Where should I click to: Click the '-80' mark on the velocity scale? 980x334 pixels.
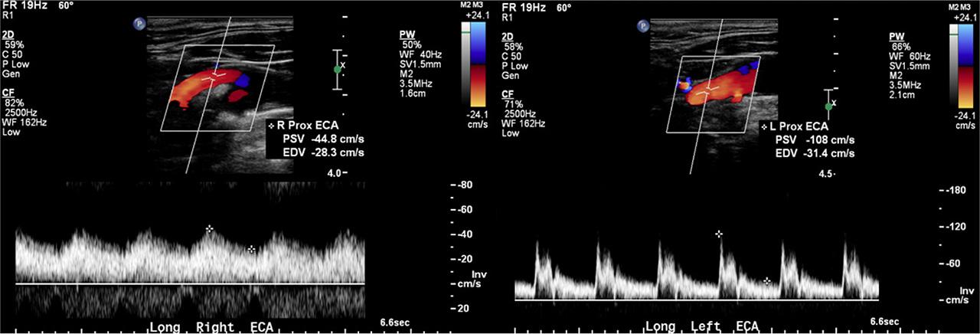[x=465, y=186]
